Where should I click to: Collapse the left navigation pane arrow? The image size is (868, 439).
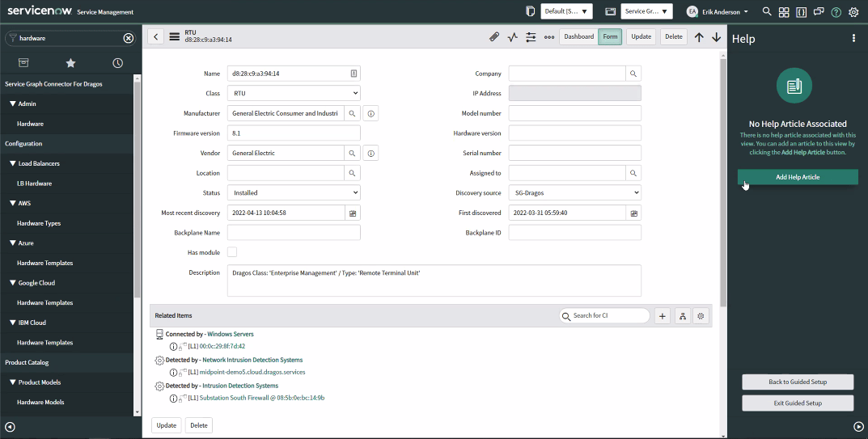coord(10,427)
